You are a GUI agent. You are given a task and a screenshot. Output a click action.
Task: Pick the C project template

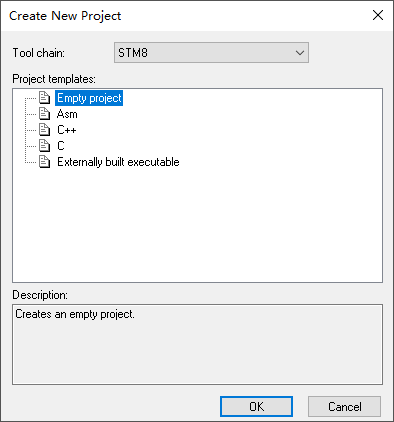[x=61, y=146]
